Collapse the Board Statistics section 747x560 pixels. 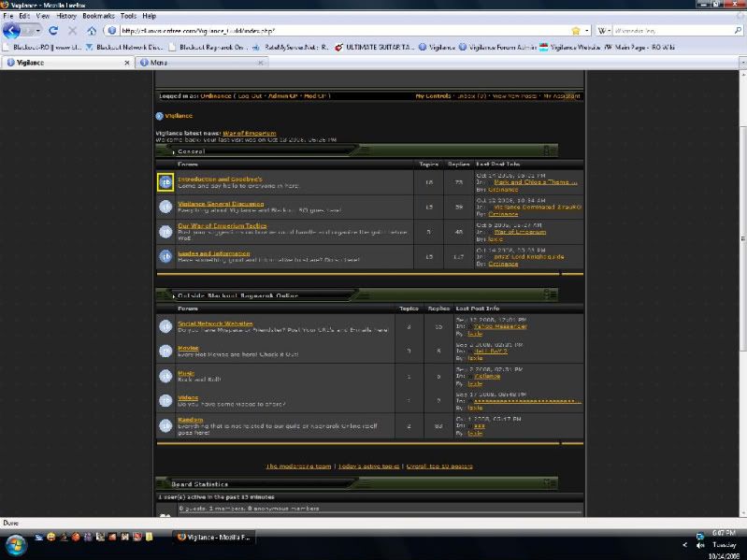coord(164,483)
